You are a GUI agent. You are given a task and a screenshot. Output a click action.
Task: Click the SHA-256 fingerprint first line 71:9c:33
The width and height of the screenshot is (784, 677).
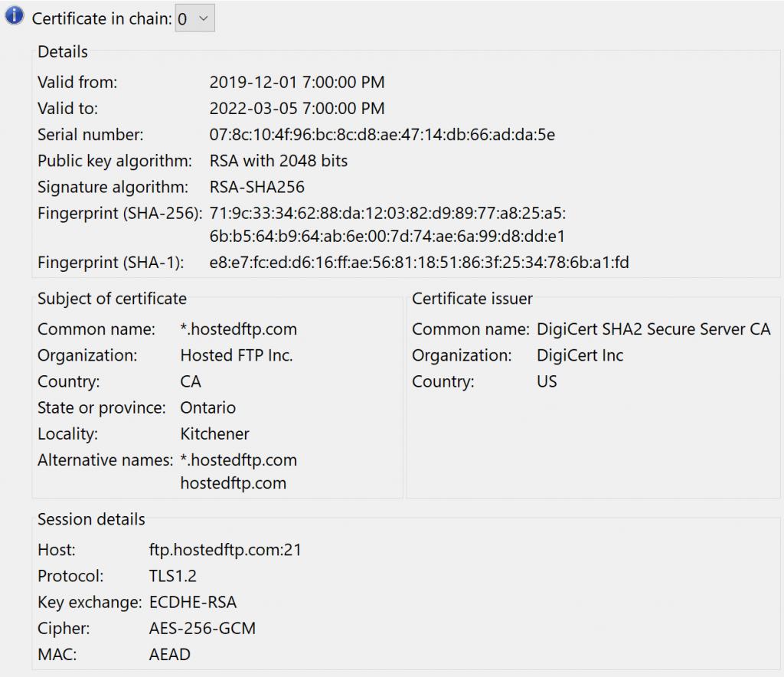point(387,214)
